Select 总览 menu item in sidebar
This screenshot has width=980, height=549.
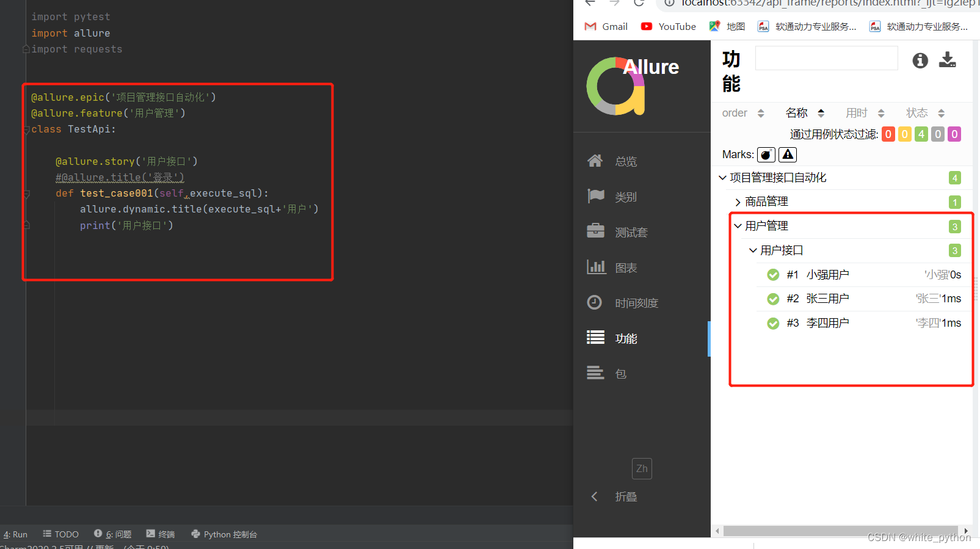(626, 161)
